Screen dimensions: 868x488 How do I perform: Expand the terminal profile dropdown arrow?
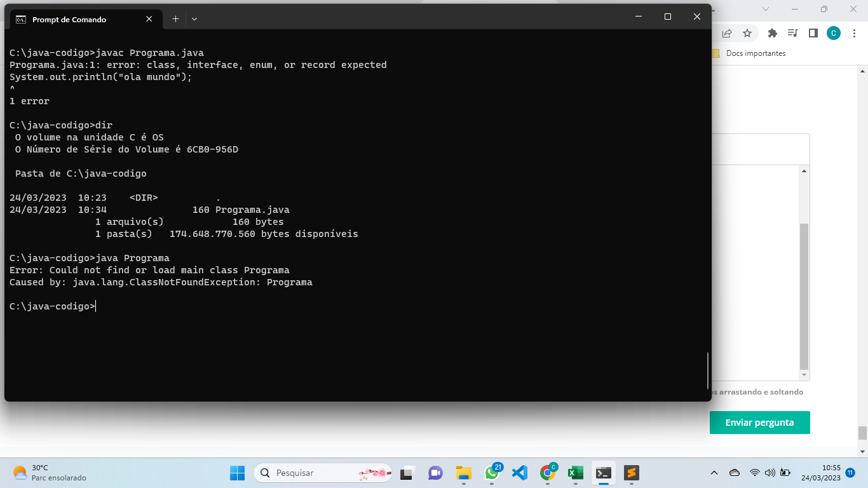194,19
